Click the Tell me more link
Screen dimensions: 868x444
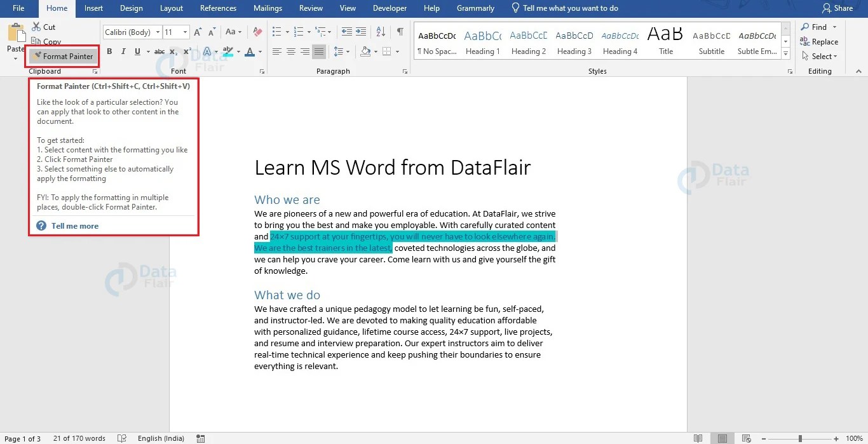click(74, 225)
